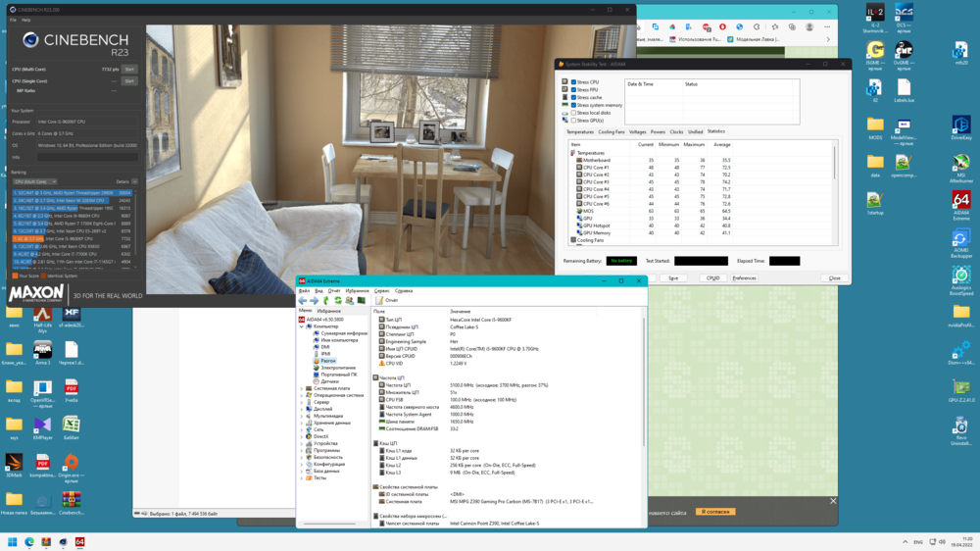
Task: Open File menu in Cinebench
Action: click(x=13, y=20)
